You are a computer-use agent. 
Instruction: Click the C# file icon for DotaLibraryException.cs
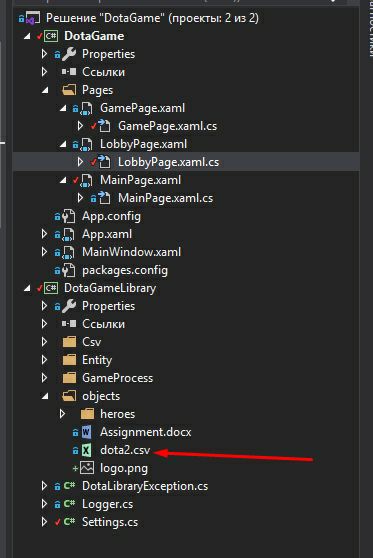pyautogui.click(x=69, y=486)
